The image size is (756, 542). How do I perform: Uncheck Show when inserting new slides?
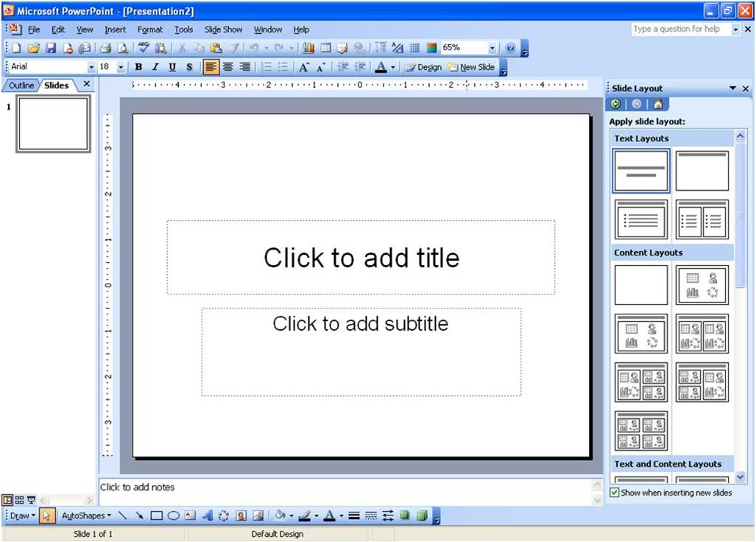point(614,493)
